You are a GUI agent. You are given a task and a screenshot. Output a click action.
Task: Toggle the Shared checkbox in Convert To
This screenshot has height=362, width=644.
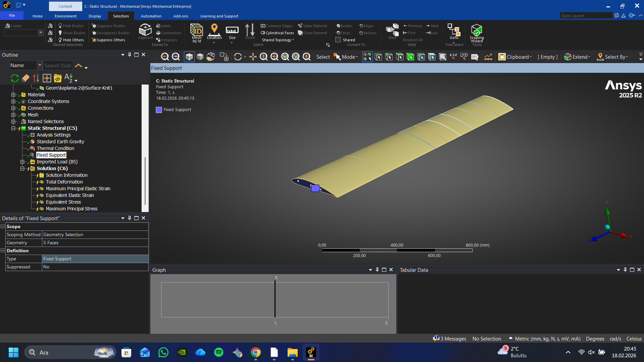pyautogui.click(x=338, y=40)
